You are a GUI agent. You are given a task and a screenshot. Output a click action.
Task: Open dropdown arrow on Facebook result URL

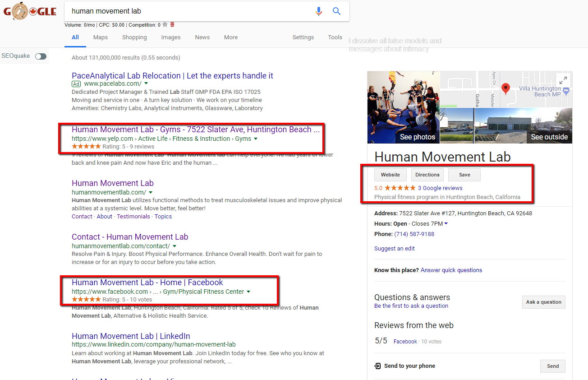point(248,292)
